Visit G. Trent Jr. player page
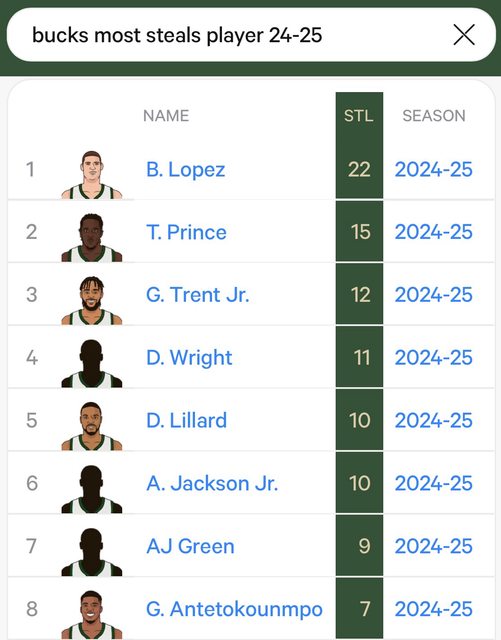Image resolution: width=501 pixels, height=640 pixels. pyautogui.click(x=198, y=295)
